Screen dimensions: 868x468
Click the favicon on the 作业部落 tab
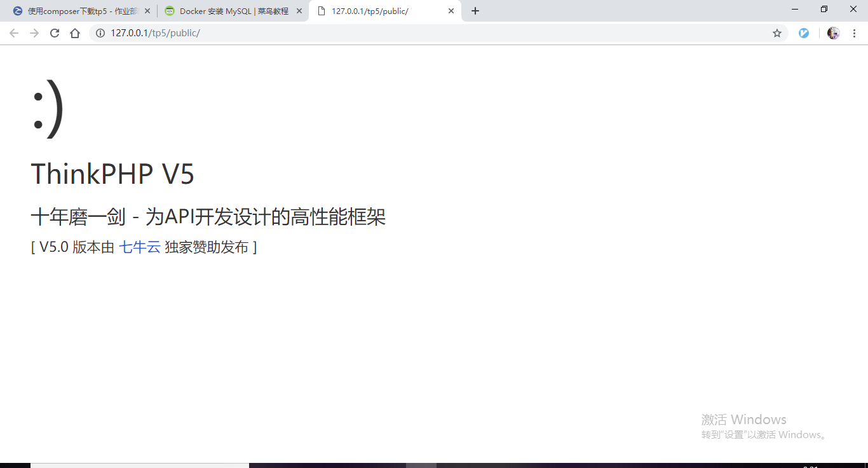(x=18, y=11)
